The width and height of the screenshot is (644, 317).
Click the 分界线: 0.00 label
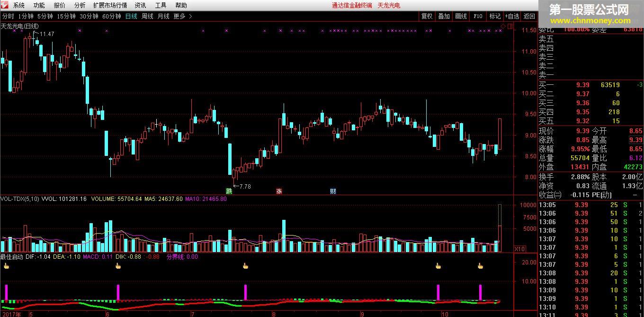click(x=182, y=257)
